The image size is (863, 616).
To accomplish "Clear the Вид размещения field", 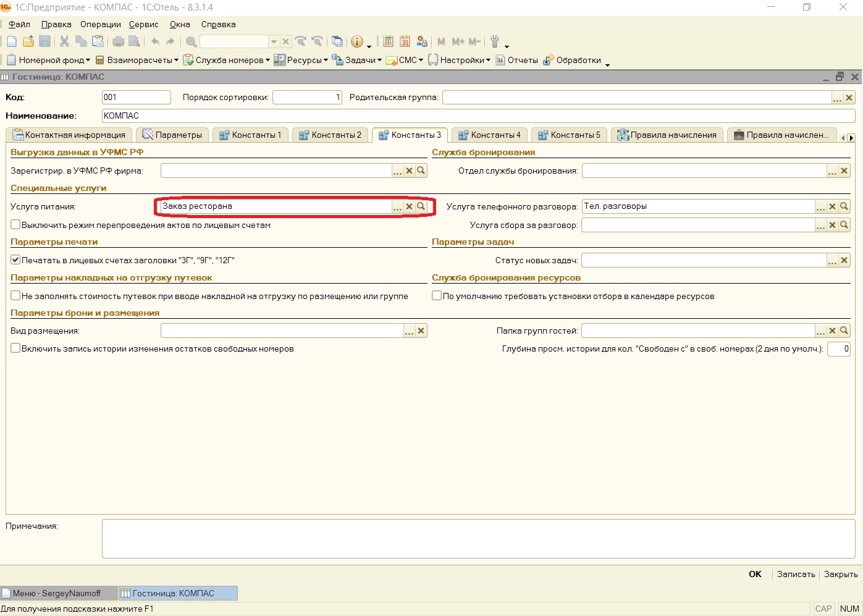I will click(x=421, y=331).
